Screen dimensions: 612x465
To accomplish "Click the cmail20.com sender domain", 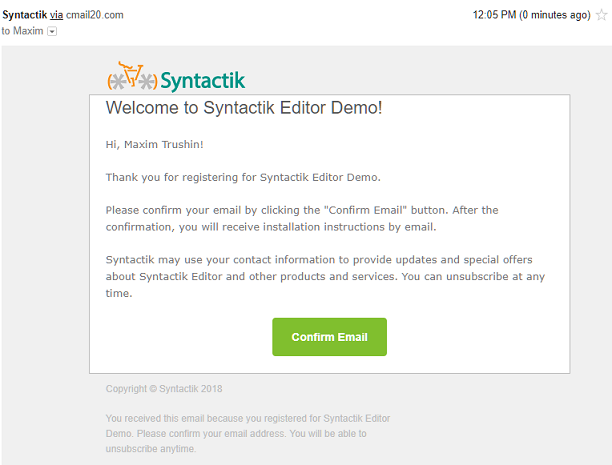I will [95, 15].
